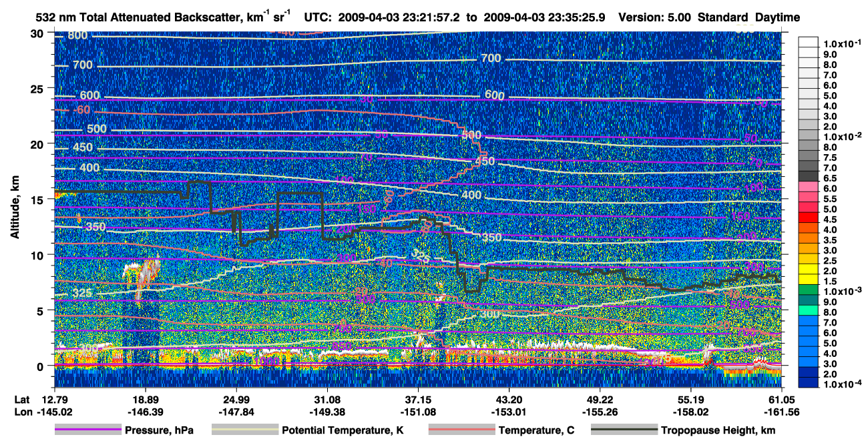Click the 'Version: 5.00 Standard Daytime' text
This screenshot has width=868, height=445.
tap(709, 17)
